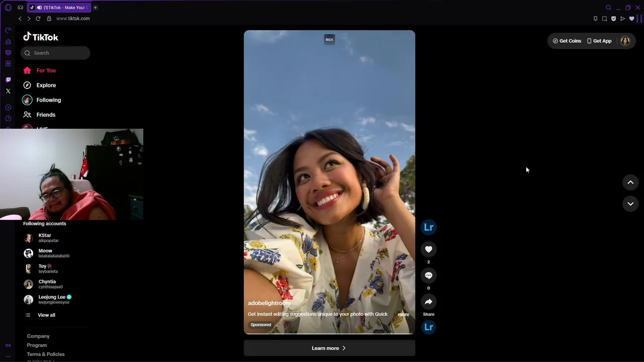
Task: Open the Flow send arrow icon
Action: (622, 19)
